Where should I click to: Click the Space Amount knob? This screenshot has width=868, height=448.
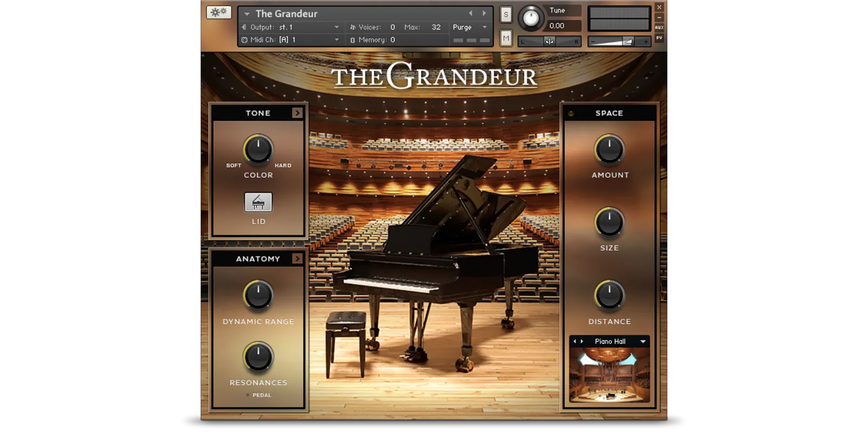point(609,149)
